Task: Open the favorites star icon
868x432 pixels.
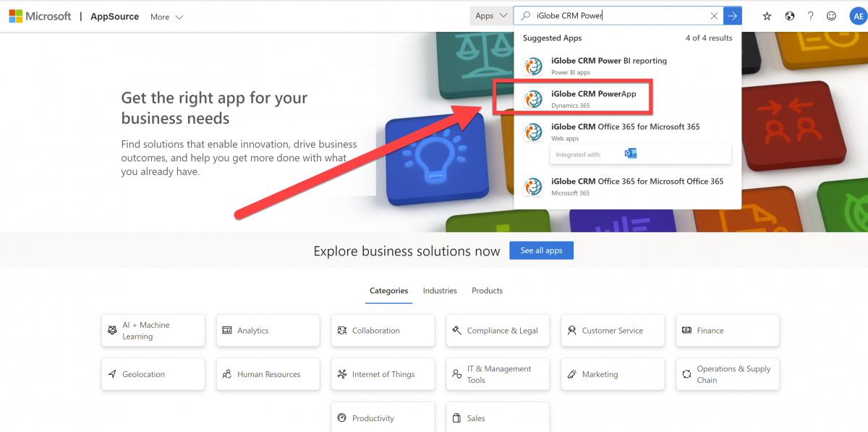Action: point(767,16)
